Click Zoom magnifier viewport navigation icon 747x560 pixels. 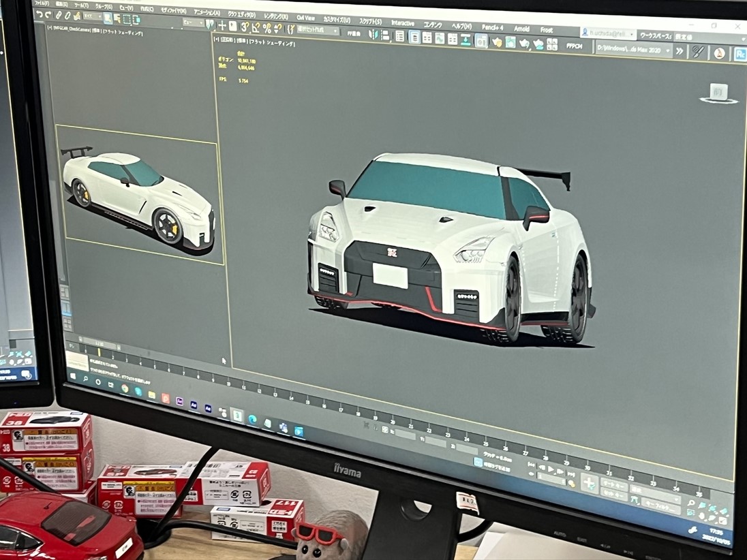(x=691, y=502)
